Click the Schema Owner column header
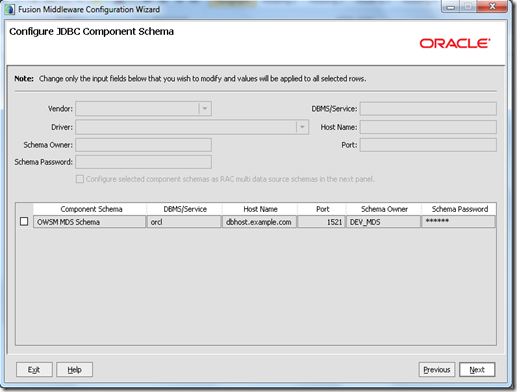The image size is (517, 392). coord(384,209)
